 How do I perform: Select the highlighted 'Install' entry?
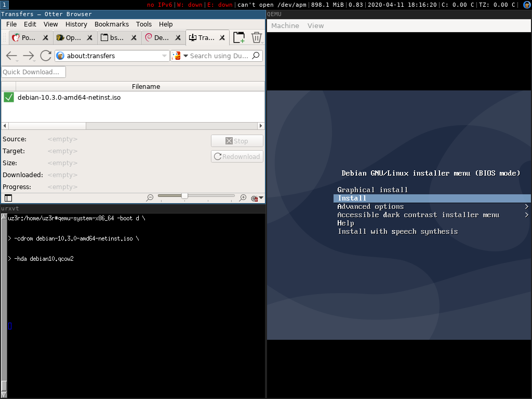pyautogui.click(x=432, y=198)
